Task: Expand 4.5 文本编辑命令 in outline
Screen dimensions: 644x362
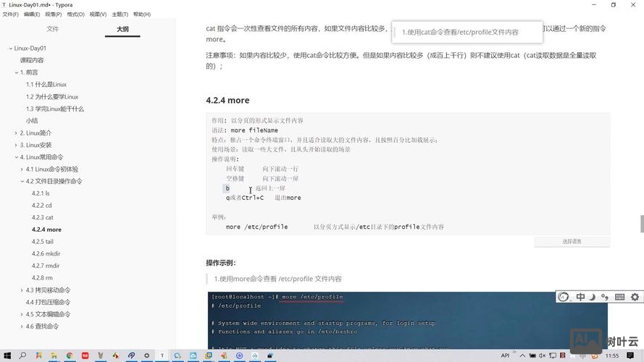Action: (x=22, y=314)
